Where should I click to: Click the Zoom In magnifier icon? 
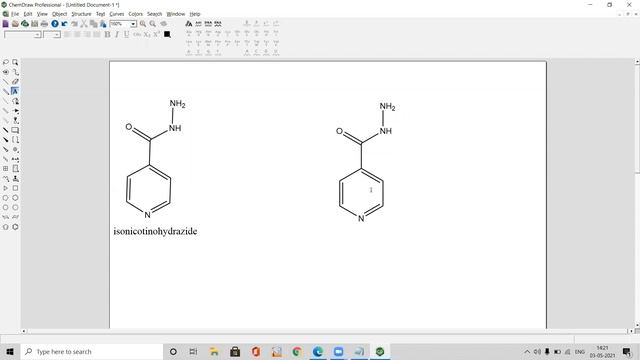[143, 24]
